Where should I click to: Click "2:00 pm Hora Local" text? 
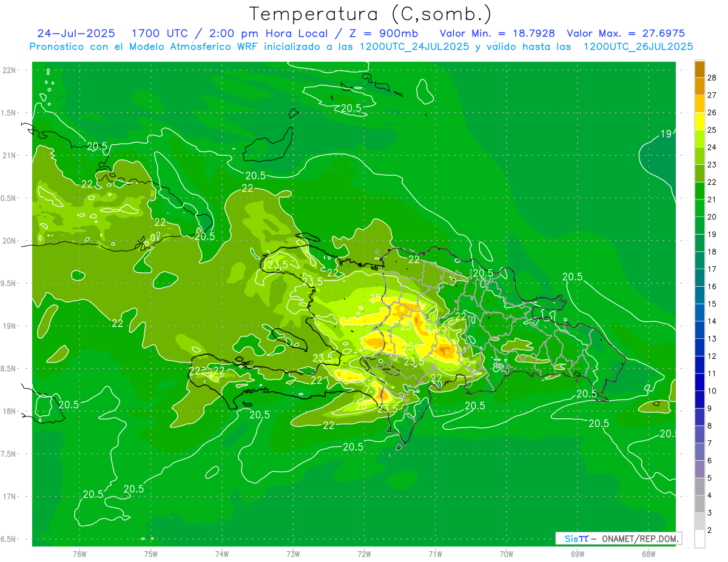[x=268, y=33]
